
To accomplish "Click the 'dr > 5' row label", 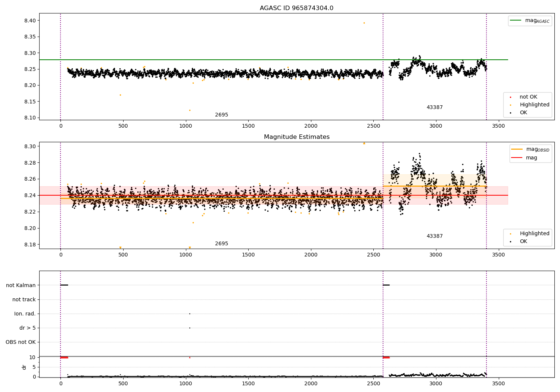I will (x=28, y=328).
